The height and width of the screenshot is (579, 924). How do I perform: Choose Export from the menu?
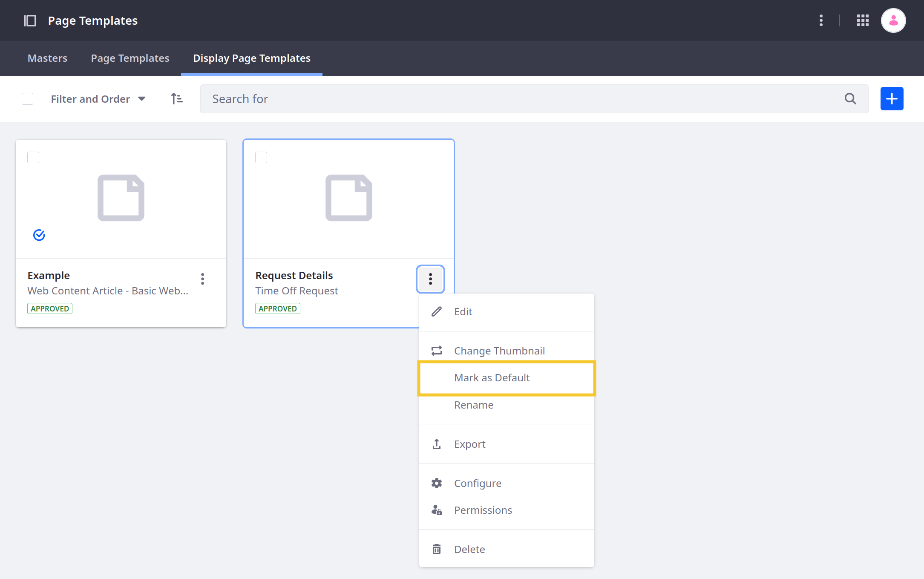507,444
